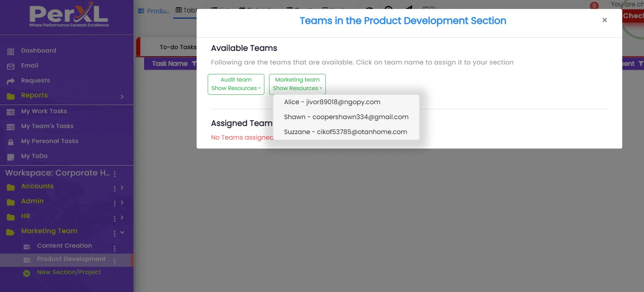The height and width of the screenshot is (292, 644).
Task: Expand the HR folder chevron
Action: (122, 217)
